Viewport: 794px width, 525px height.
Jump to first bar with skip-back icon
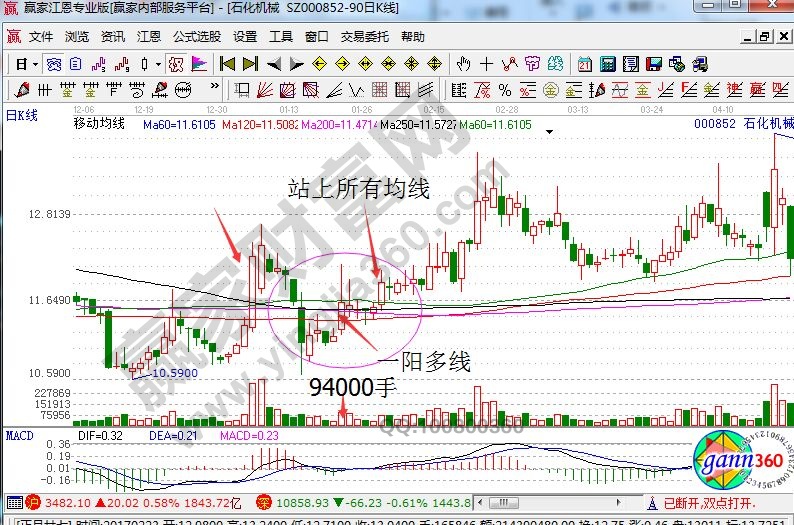(227, 64)
